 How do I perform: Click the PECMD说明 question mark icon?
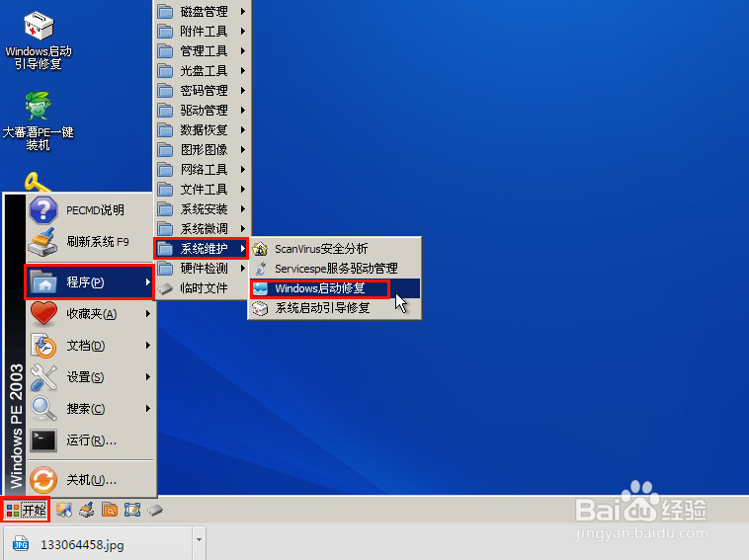(43, 210)
